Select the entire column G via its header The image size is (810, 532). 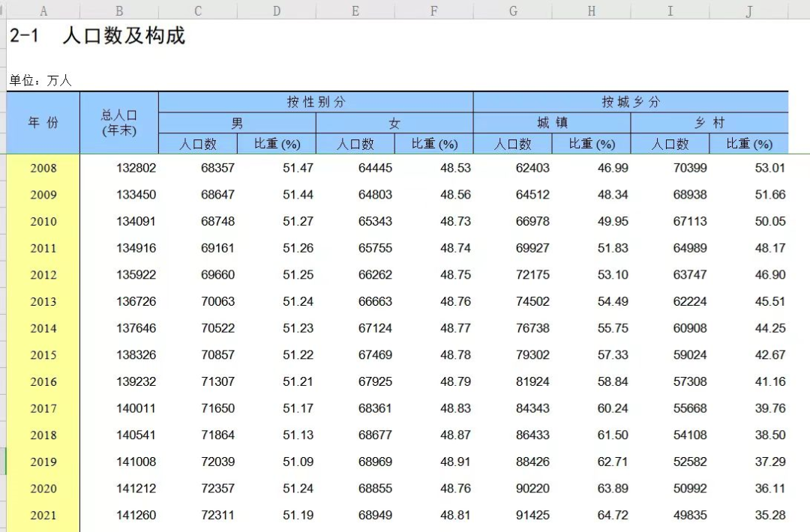[513, 10]
